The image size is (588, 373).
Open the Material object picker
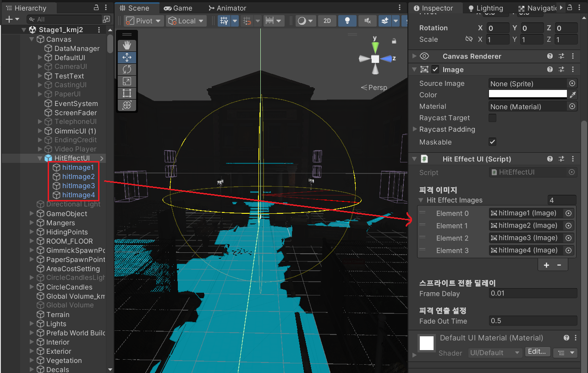click(x=572, y=106)
